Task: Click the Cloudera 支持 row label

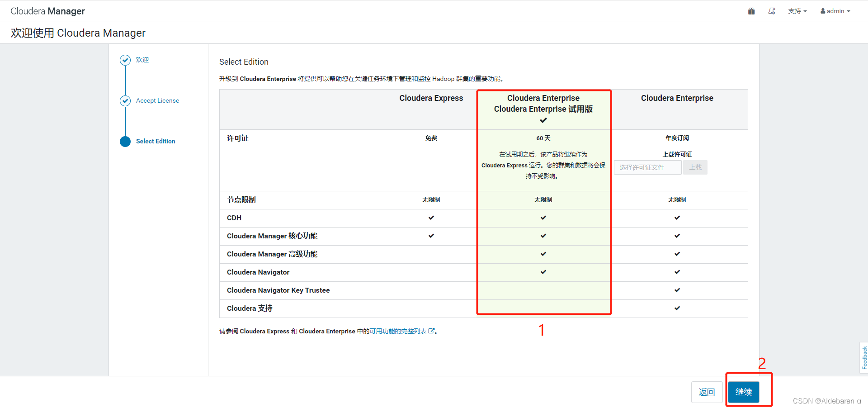Action: tap(250, 308)
